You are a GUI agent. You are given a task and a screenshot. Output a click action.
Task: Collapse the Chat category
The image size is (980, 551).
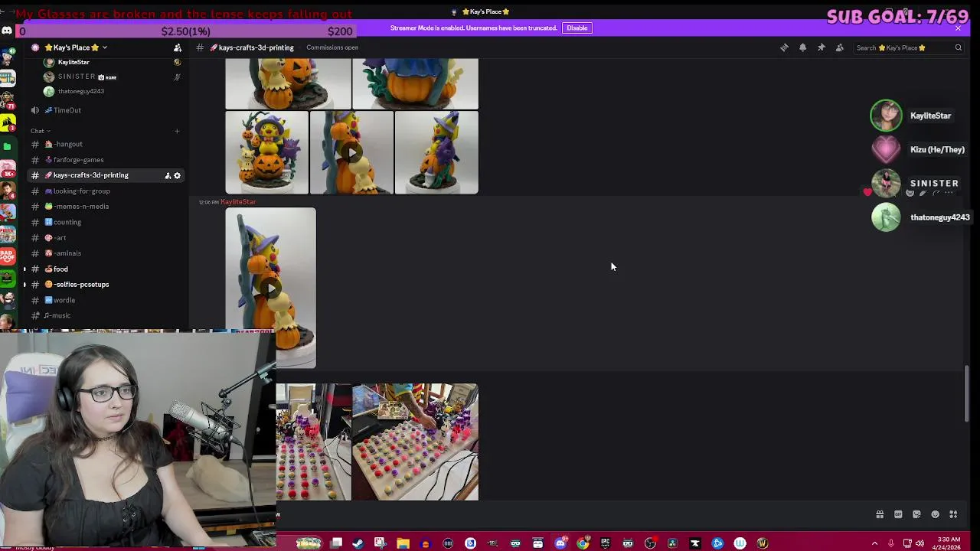pyautogui.click(x=40, y=131)
